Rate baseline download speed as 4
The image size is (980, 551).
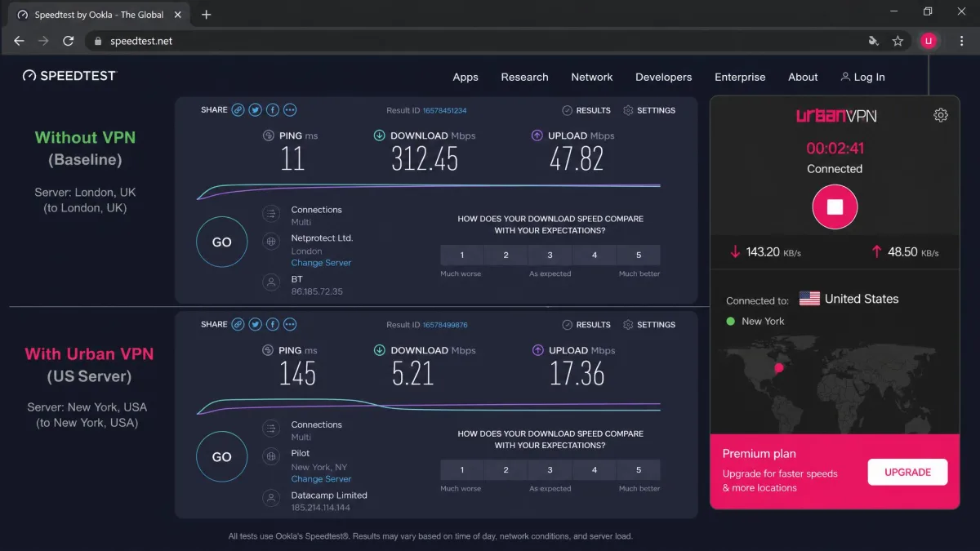coord(594,255)
